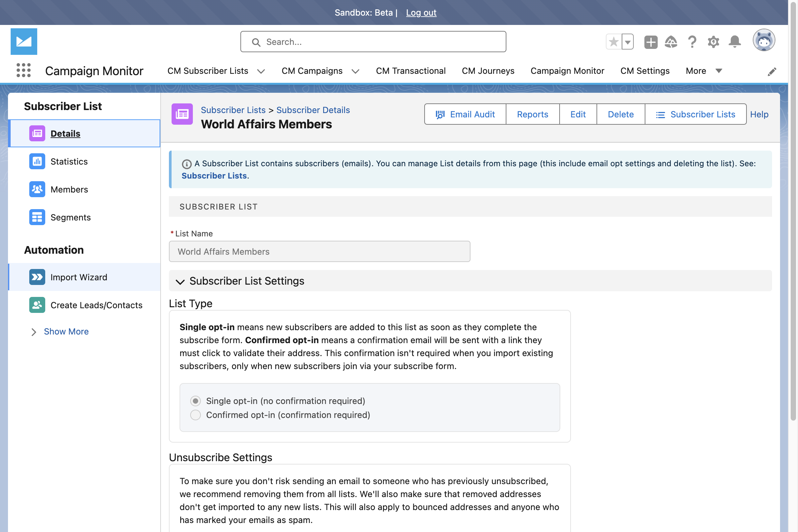Screen dimensions: 798x532
Task: Click the Details sidebar icon
Action: 37,133
